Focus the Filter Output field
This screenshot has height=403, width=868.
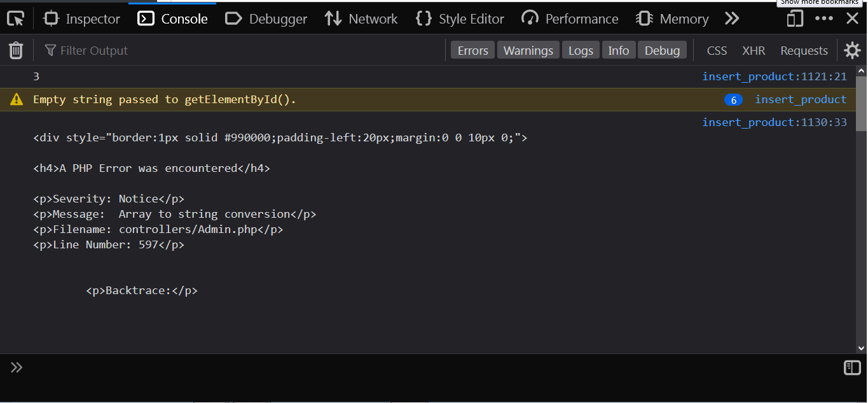242,50
